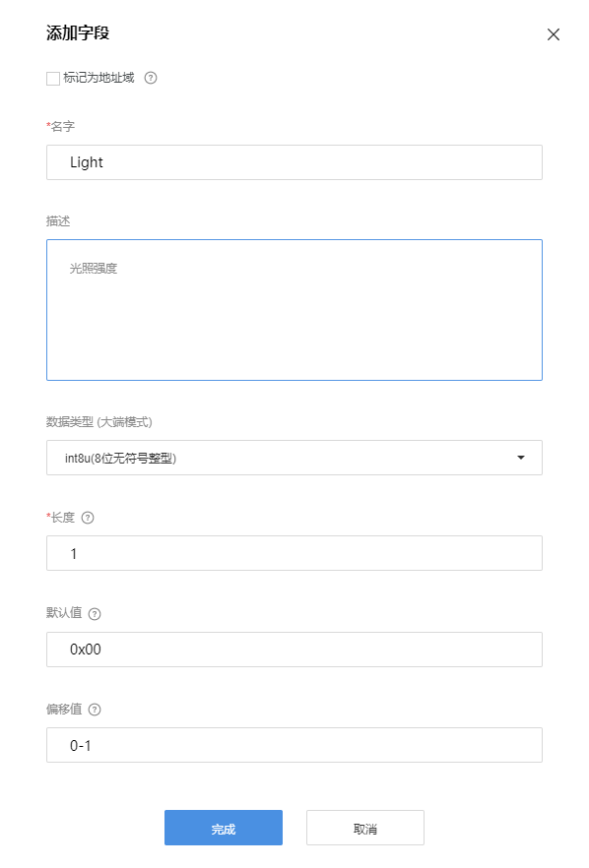Click into the 名字 field showing Light

(294, 162)
